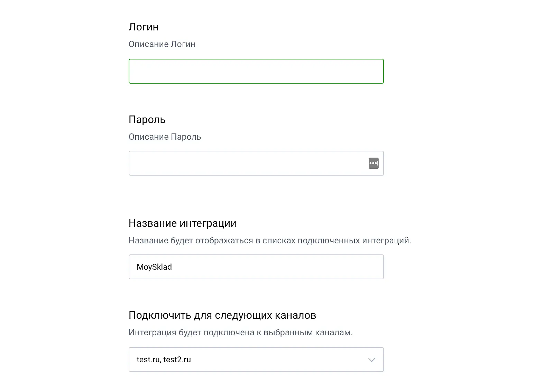Click the helper text about списках подключенных интеграций

[x=270, y=241]
